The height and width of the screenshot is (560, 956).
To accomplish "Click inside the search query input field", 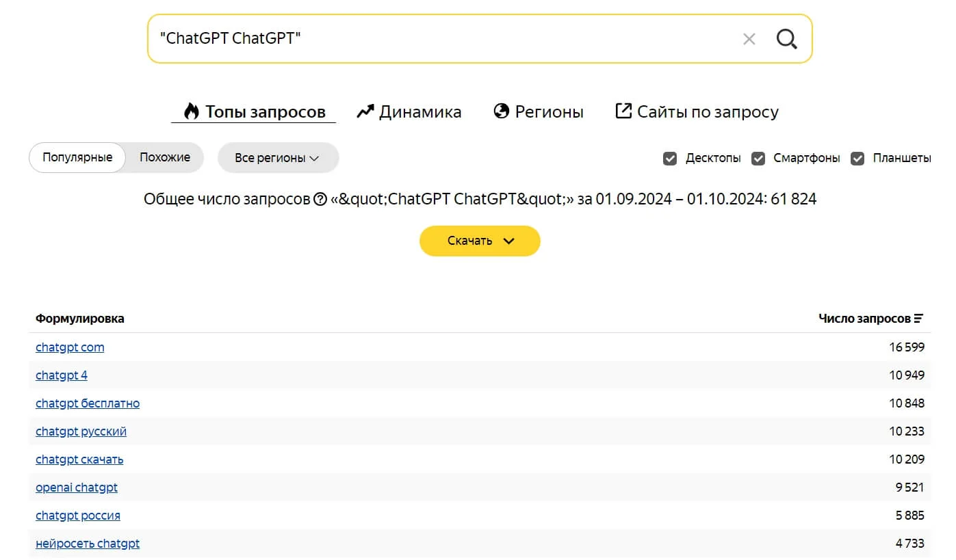I will (445, 39).
